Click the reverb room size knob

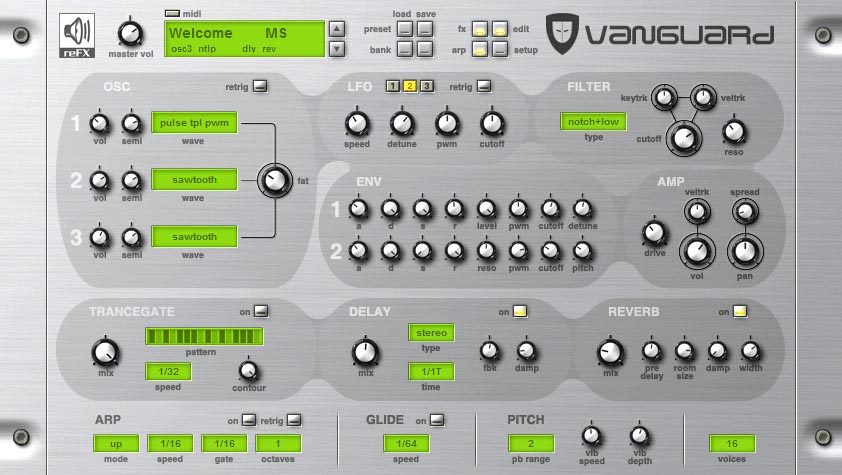684,351
